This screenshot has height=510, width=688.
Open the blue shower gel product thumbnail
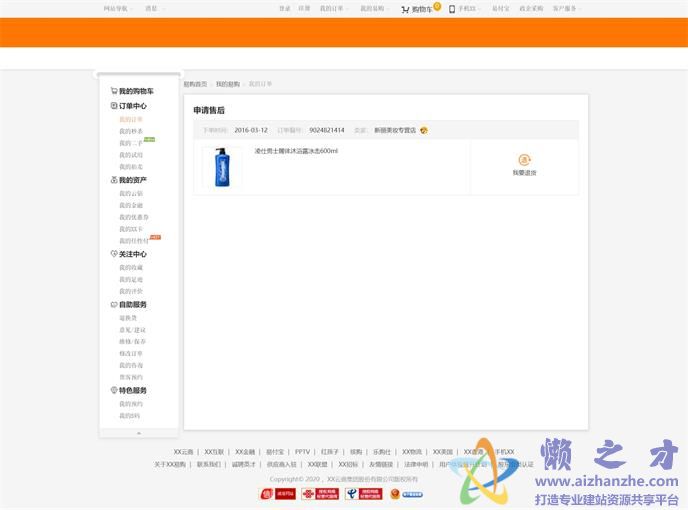222,167
